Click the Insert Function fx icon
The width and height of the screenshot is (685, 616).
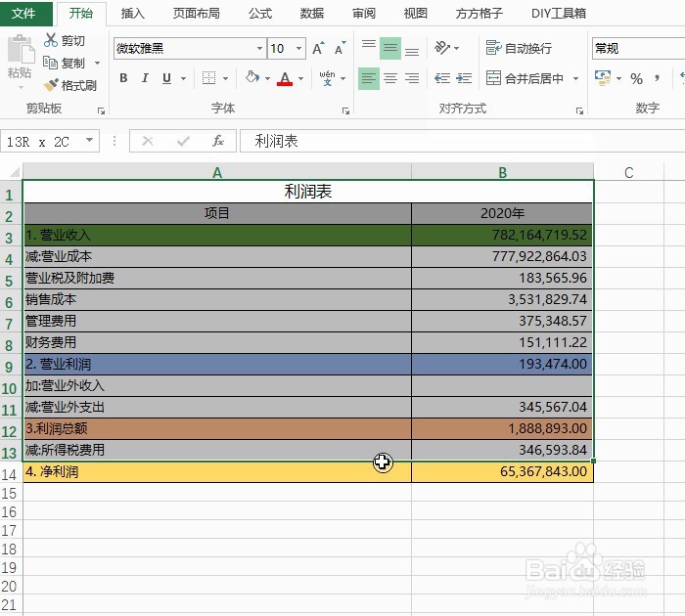(218, 141)
